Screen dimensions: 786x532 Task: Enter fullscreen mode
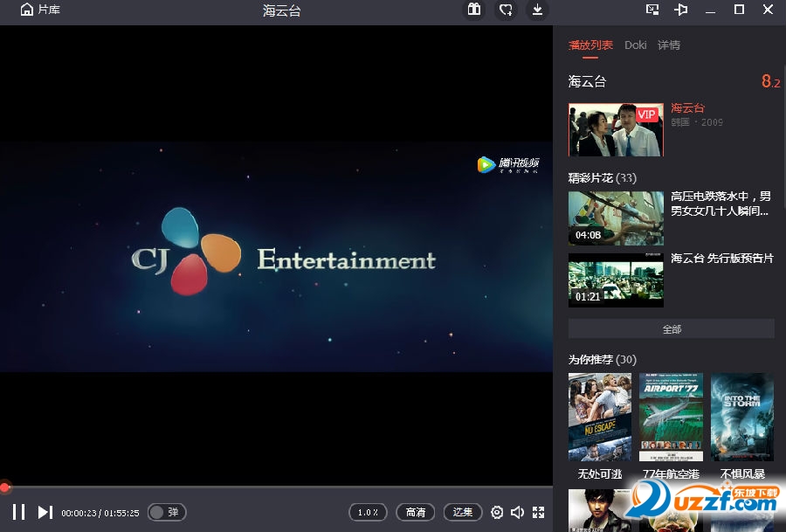click(538, 512)
